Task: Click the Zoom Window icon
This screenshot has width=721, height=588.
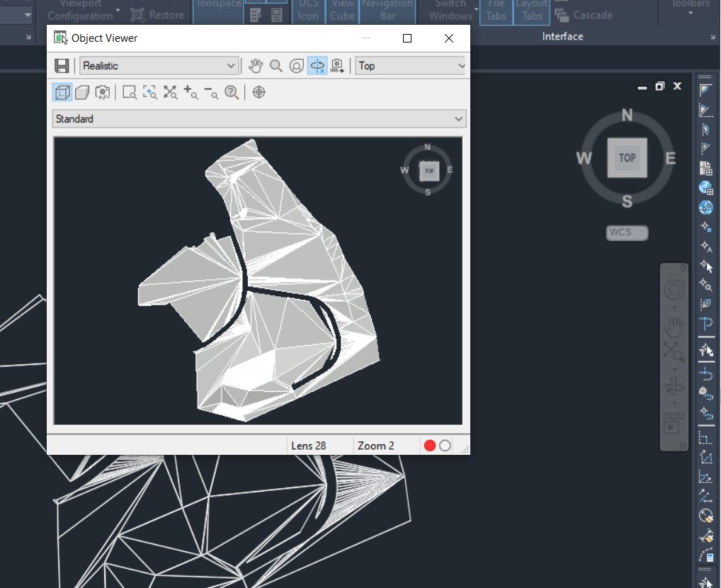Action: (130, 92)
